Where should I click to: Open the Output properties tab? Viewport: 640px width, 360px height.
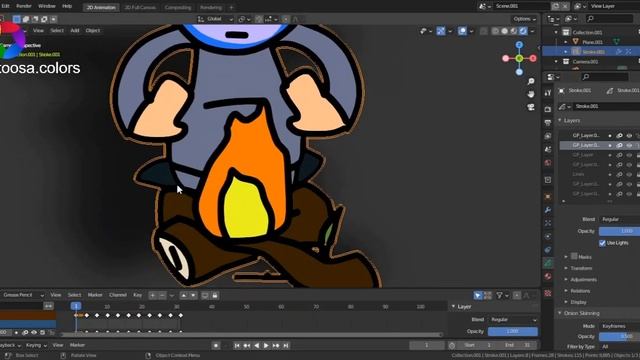click(548, 122)
